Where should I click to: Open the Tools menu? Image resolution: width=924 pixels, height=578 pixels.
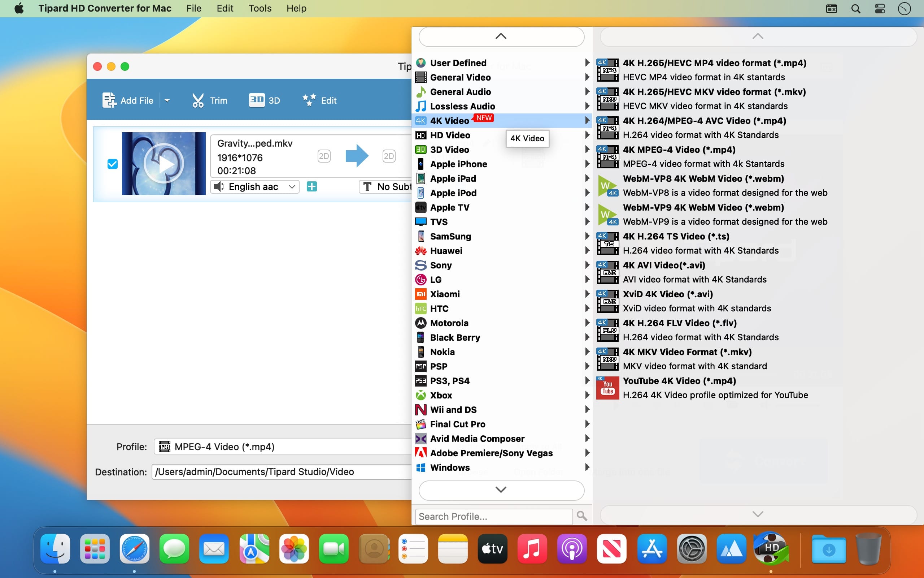point(260,8)
